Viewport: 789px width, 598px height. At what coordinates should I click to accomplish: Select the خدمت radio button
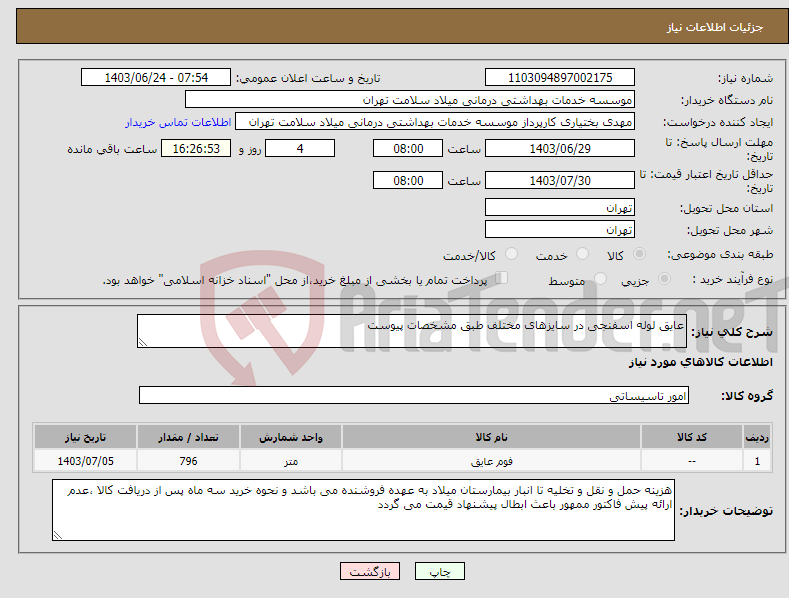point(582,254)
